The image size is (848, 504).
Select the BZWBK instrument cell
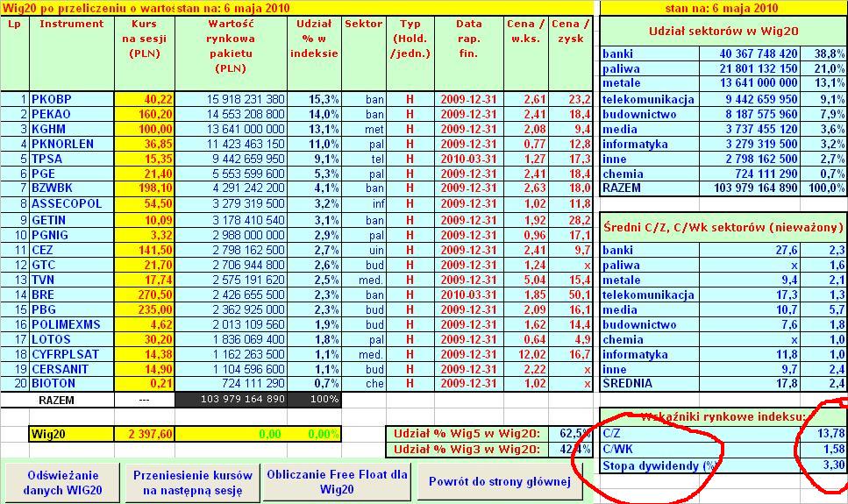(x=71, y=188)
